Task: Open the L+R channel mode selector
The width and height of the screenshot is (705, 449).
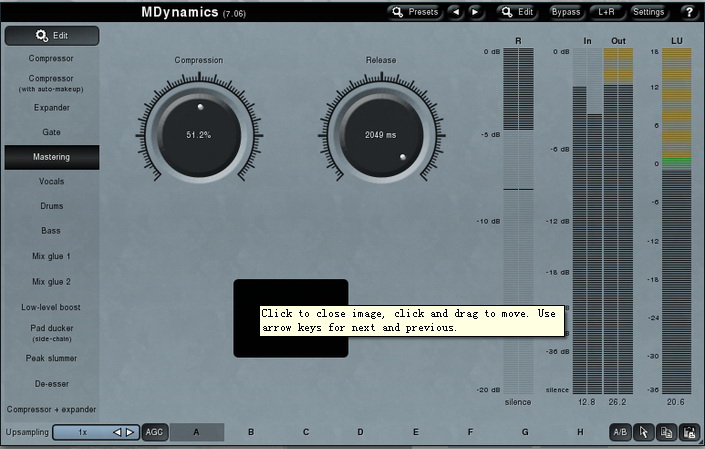Action: pyautogui.click(x=606, y=12)
